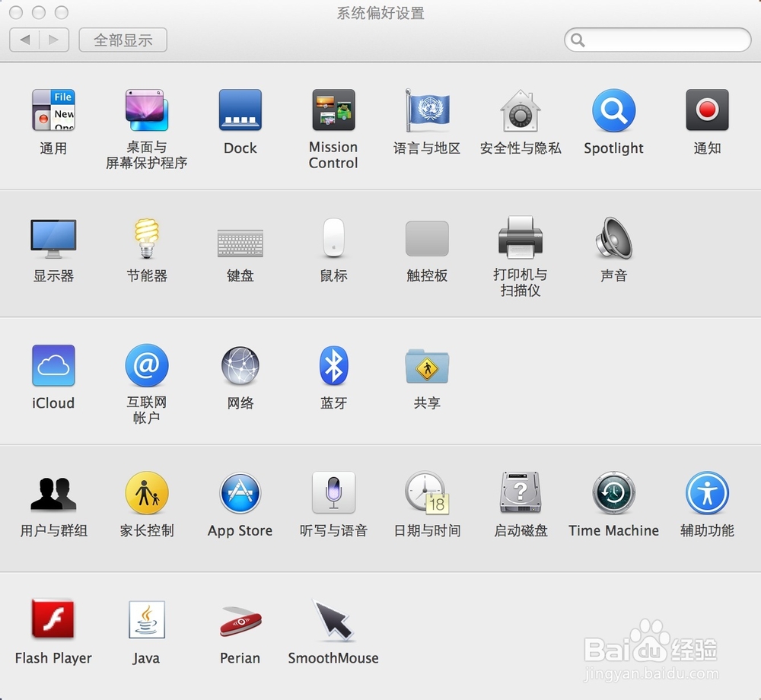
Task: Click the magnifier icon in search field
Action: tap(578, 40)
